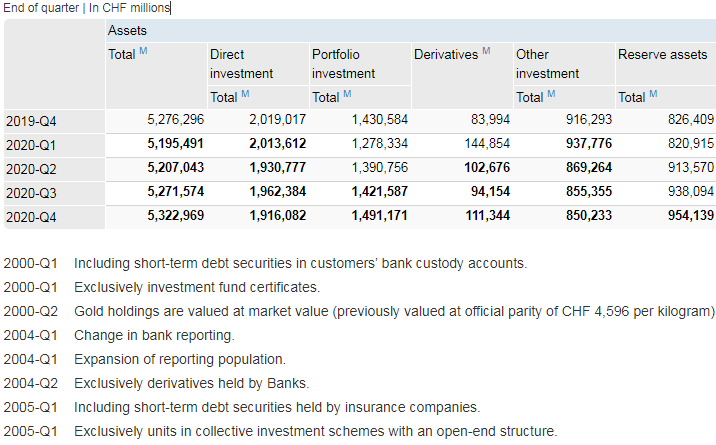Click the M metadata icon beside Assets Total
The height and width of the screenshot is (445, 716).
pos(144,51)
